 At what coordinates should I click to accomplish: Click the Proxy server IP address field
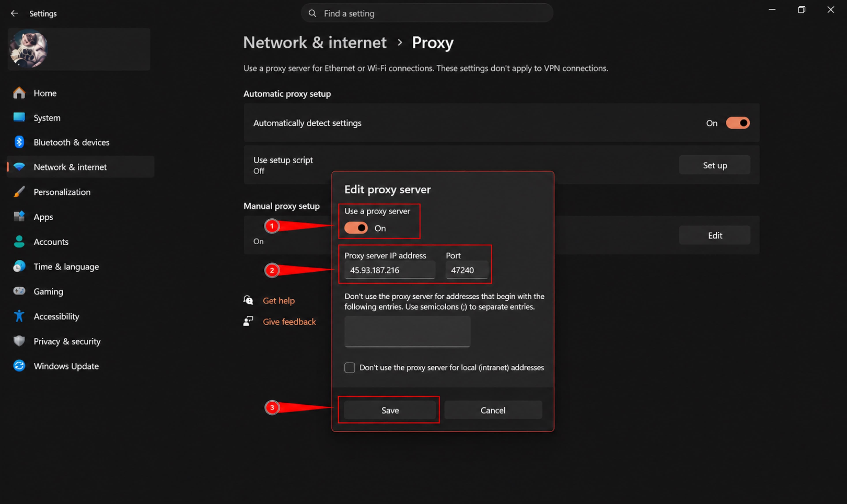pos(390,270)
